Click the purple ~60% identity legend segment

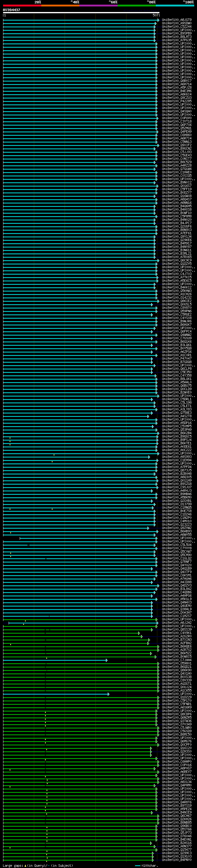pyautogui.click(x=99, y=6)
